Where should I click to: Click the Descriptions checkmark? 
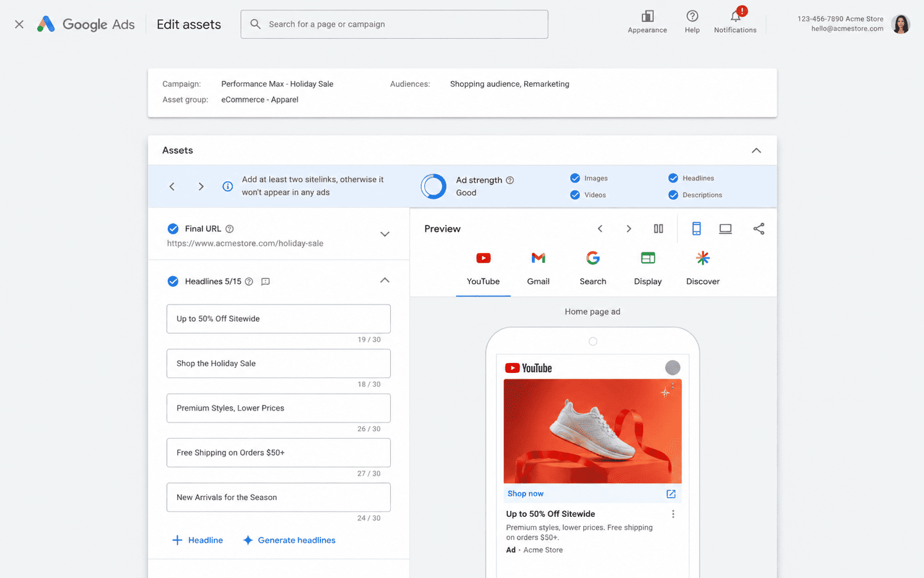point(673,195)
